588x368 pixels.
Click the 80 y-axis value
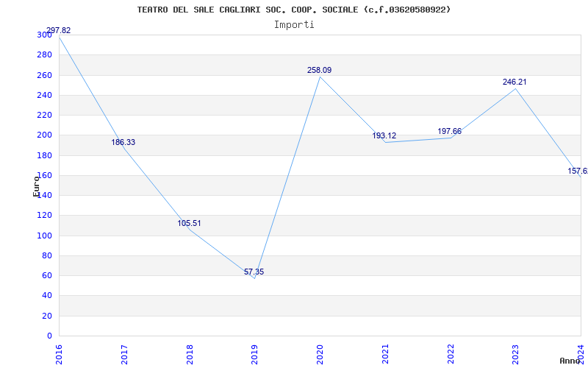(47, 255)
